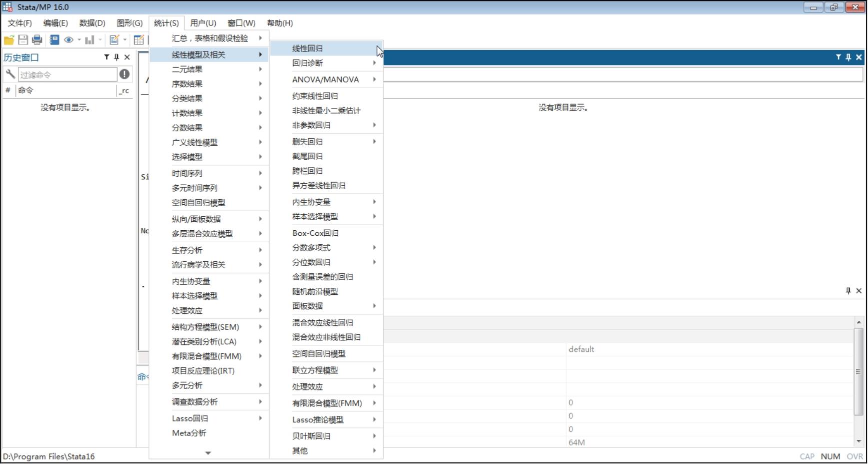Click the properties panel vertical scrollbar thumb
The width and height of the screenshot is (868, 464).
[858, 371]
